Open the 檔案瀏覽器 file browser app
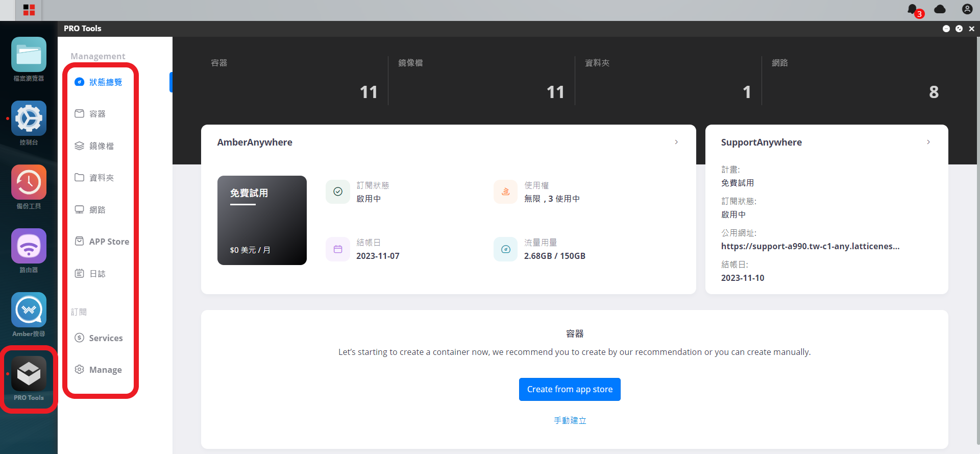The width and height of the screenshot is (980, 454). tap(29, 55)
